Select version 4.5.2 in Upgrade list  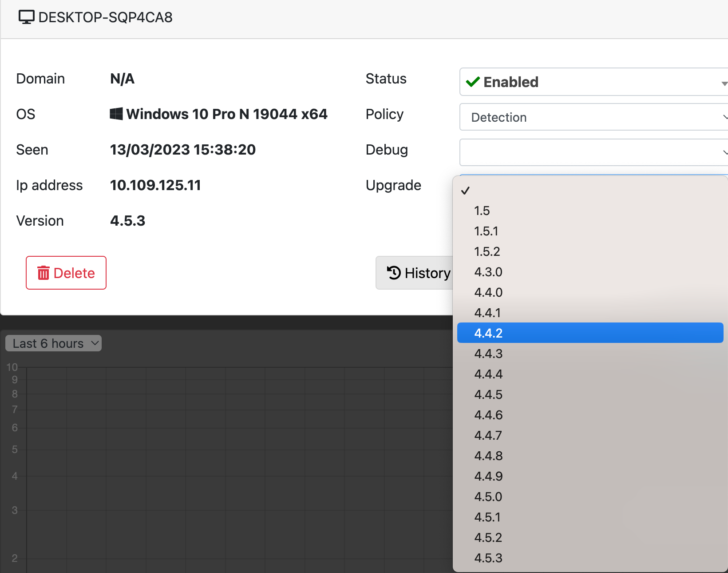tap(590, 537)
